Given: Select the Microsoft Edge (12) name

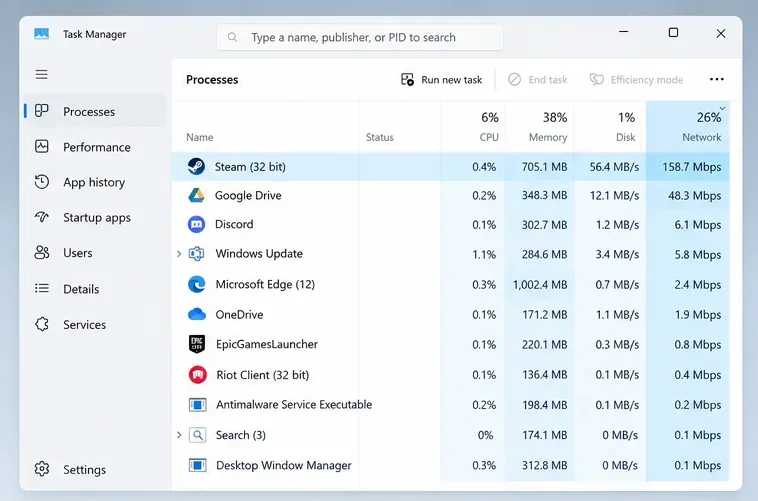Looking at the screenshot, I should click(x=265, y=284).
